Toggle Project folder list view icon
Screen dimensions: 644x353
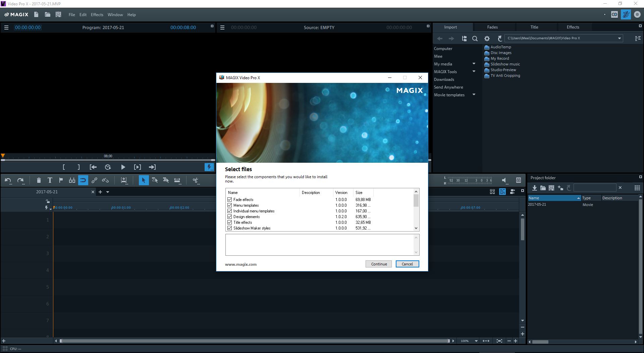point(637,188)
